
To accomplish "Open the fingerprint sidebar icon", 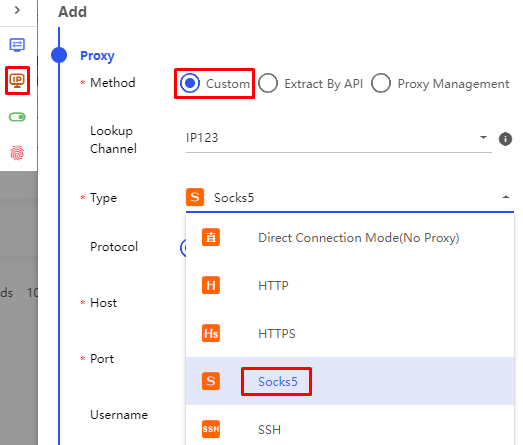I will coord(17,153).
